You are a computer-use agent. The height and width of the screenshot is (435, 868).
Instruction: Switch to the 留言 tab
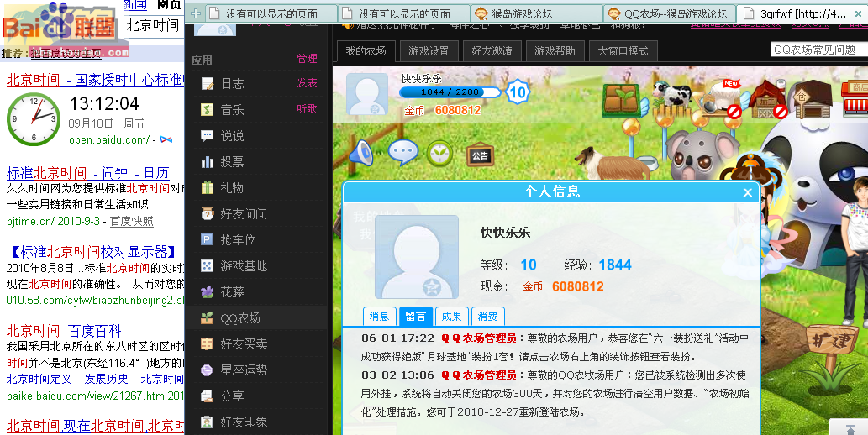[x=416, y=316]
